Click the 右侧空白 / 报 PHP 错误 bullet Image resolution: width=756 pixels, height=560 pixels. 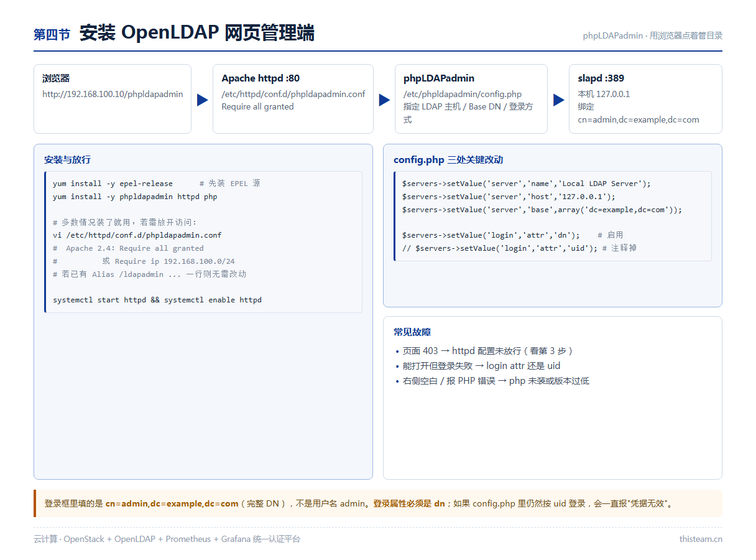point(496,381)
